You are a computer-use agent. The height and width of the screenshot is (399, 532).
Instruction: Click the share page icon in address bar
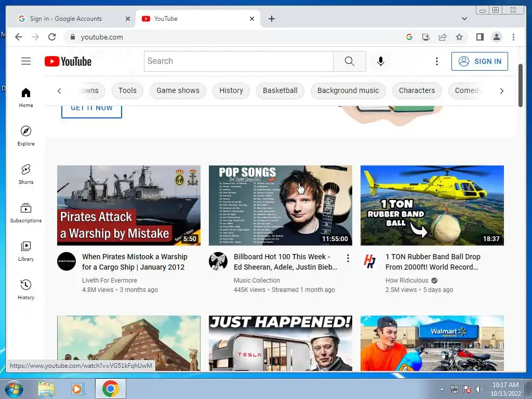(443, 37)
